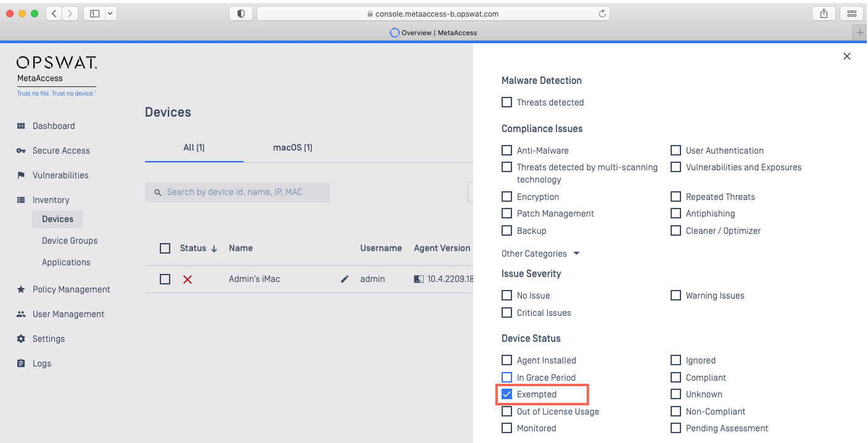Tick the Encryption checkbox
The height and width of the screenshot is (443, 868).
(x=506, y=197)
